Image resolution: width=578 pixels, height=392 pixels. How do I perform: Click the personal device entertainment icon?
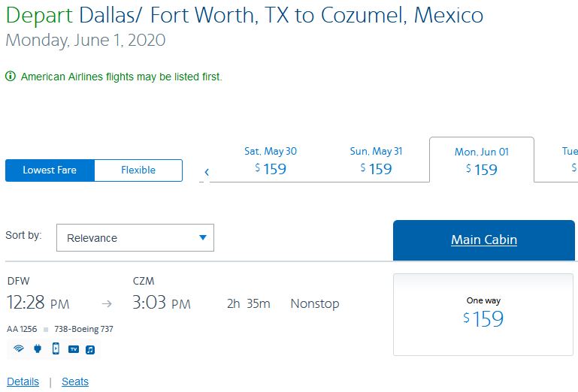tap(56, 348)
